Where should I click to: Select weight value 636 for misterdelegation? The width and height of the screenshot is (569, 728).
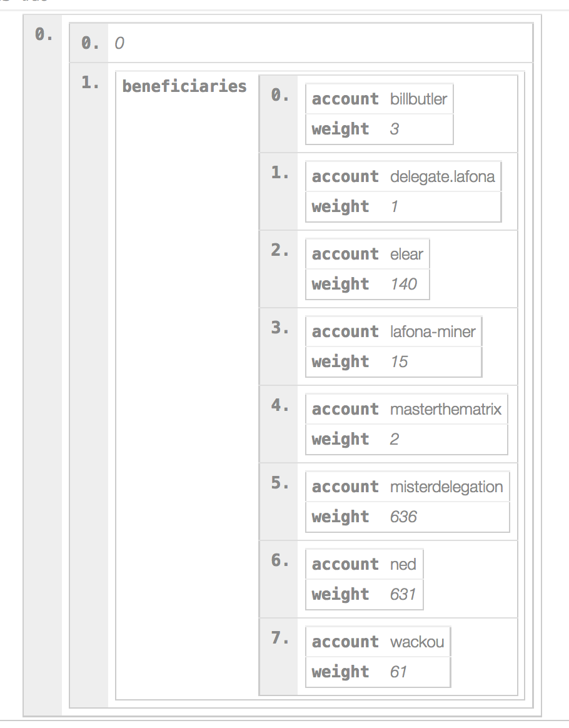pyautogui.click(x=403, y=517)
